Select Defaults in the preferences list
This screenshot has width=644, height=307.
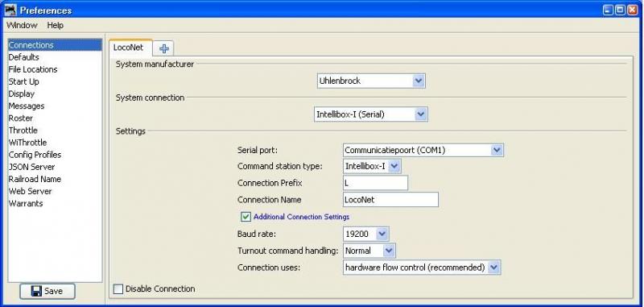pyautogui.click(x=55, y=57)
